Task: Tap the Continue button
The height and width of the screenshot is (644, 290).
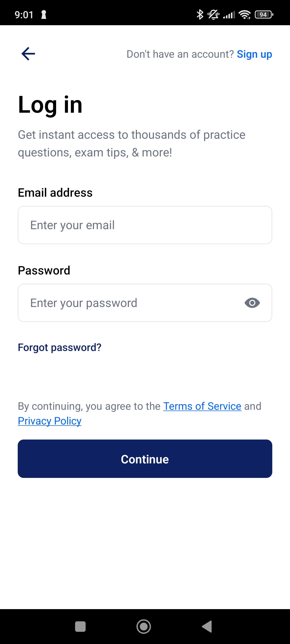Action: pyautogui.click(x=145, y=459)
